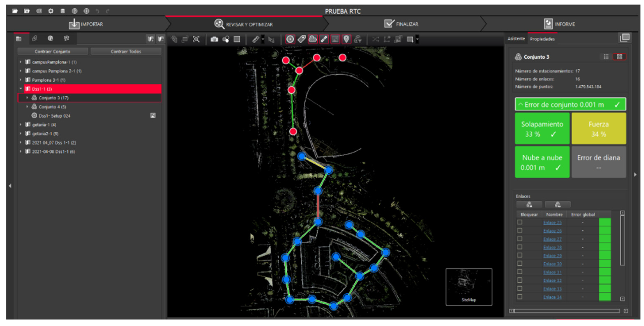Viewport: 644px width, 326px height.
Task: Check the Bloquear box for Enlace 28
Action: [520, 247]
